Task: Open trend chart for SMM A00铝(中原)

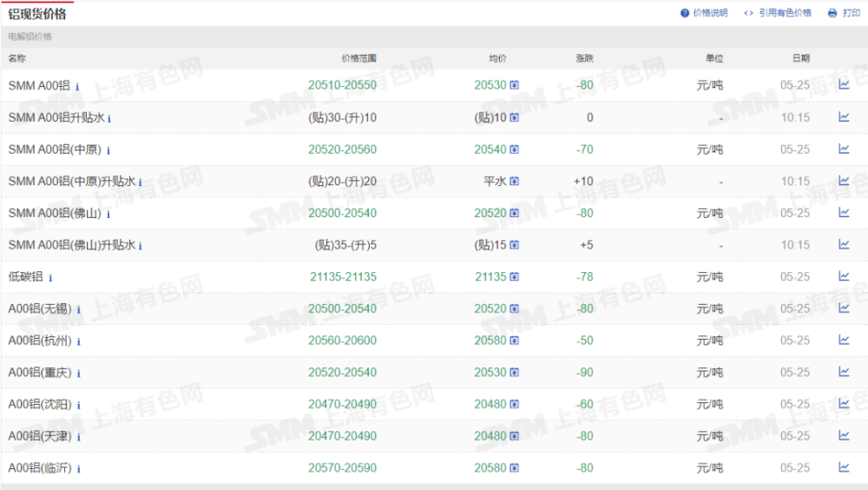Action: tap(844, 149)
